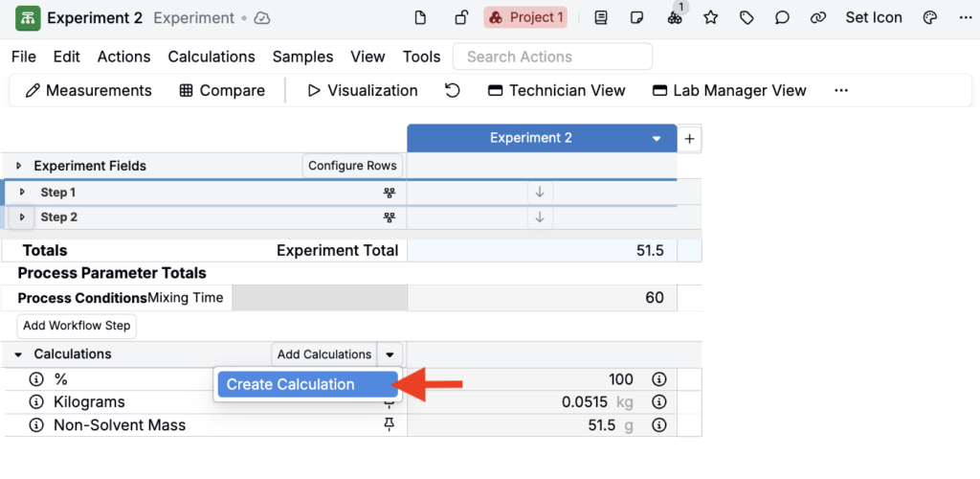
Task: Click the Step 1 workflow hierarchy icon
Action: pyautogui.click(x=390, y=193)
